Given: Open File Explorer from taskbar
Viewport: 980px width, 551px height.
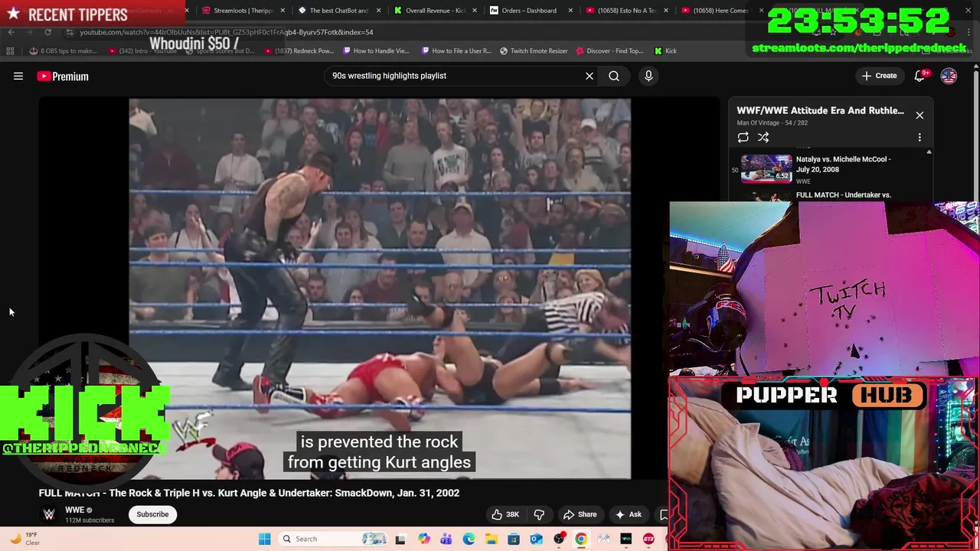Looking at the screenshot, I should 491,539.
